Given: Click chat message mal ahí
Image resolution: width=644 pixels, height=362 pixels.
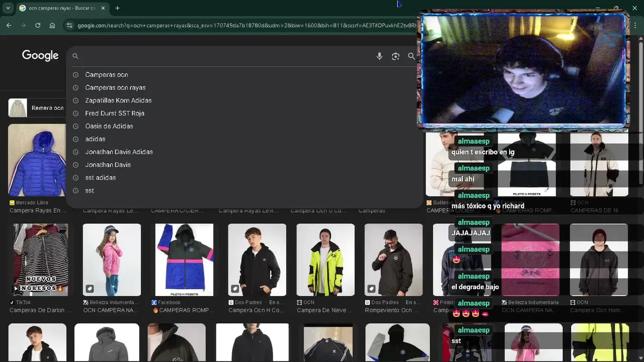Looking at the screenshot, I should click(x=463, y=179).
